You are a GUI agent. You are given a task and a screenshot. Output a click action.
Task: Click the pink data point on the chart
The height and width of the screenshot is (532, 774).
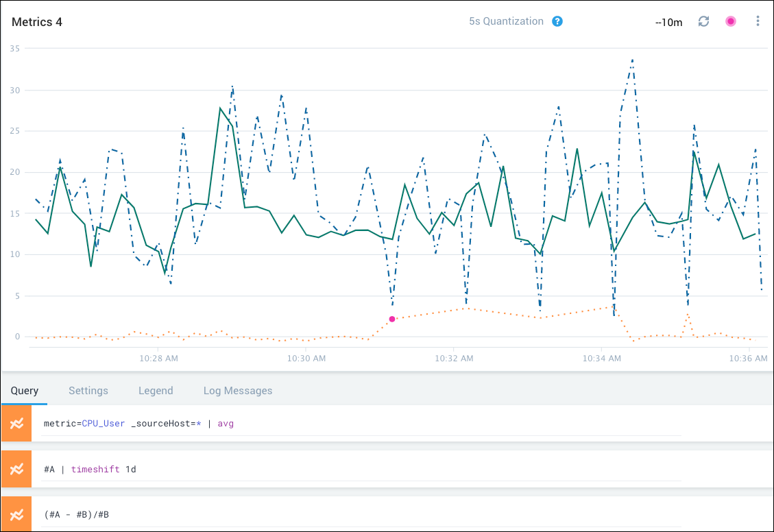coord(392,319)
